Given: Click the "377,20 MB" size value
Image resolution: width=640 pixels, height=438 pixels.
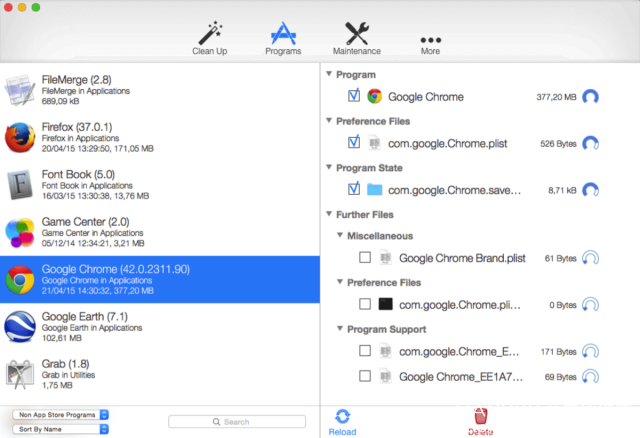Looking at the screenshot, I should tap(556, 97).
